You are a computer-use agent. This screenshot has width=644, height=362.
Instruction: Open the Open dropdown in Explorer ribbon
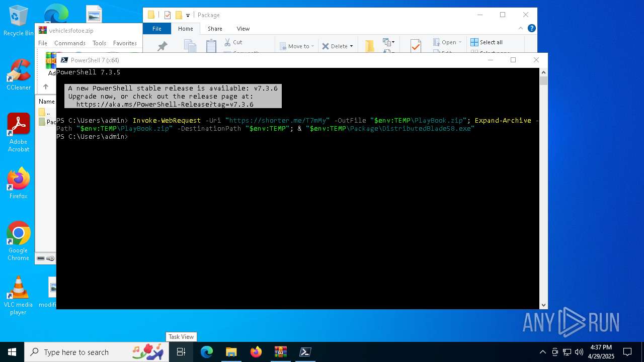click(447, 42)
